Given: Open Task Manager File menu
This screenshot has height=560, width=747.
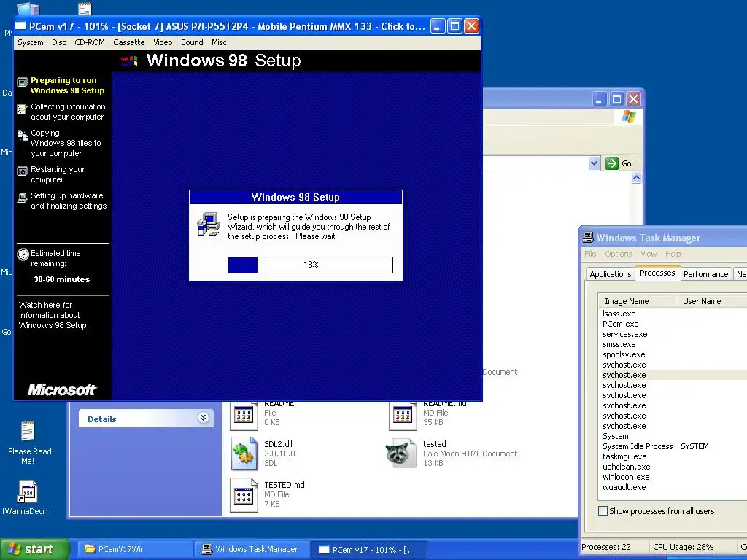Looking at the screenshot, I should pyautogui.click(x=590, y=254).
